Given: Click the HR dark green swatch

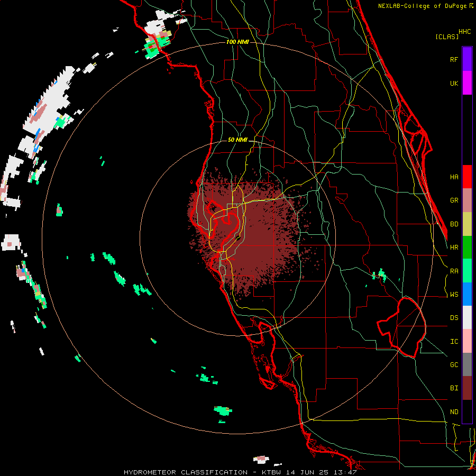Looking at the screenshot, I should coord(467,248).
